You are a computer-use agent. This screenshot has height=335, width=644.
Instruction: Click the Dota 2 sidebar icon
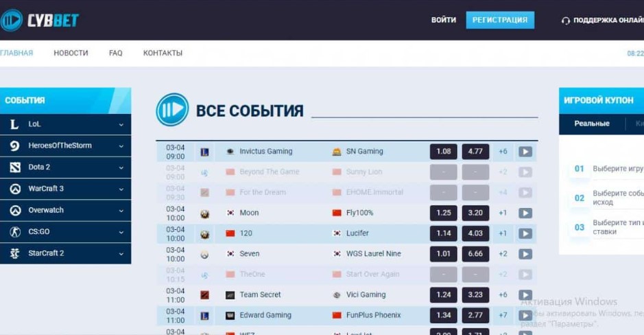[15, 167]
